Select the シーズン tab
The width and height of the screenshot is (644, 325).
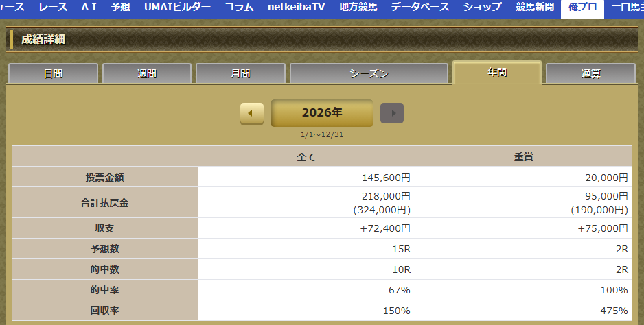coord(369,73)
